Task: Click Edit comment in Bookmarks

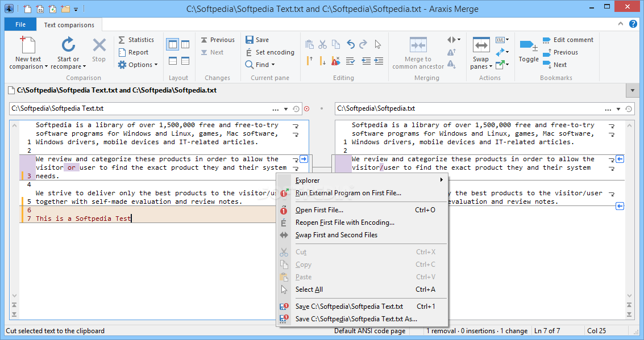Action: pos(568,40)
